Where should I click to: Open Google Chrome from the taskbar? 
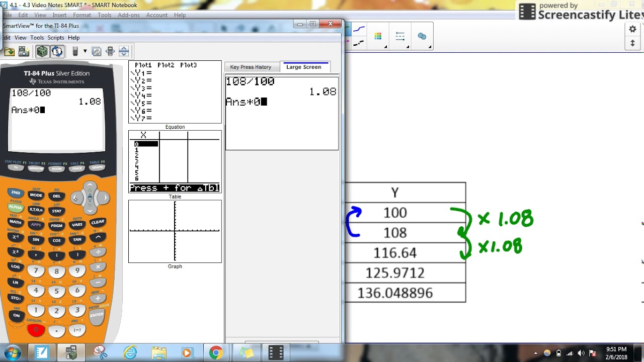[216, 353]
